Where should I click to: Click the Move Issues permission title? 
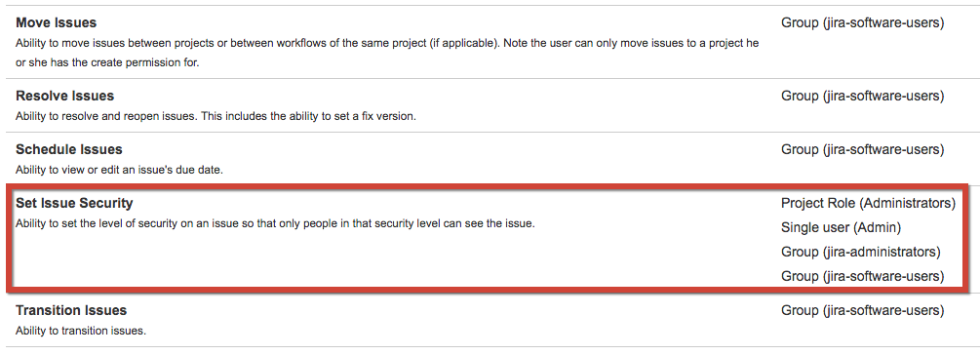(x=57, y=23)
